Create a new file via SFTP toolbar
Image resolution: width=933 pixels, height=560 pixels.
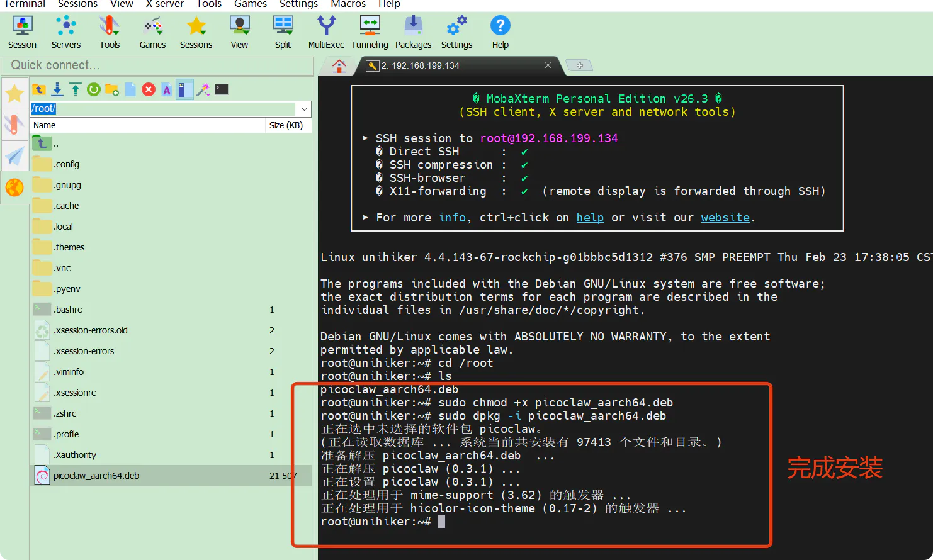click(130, 89)
